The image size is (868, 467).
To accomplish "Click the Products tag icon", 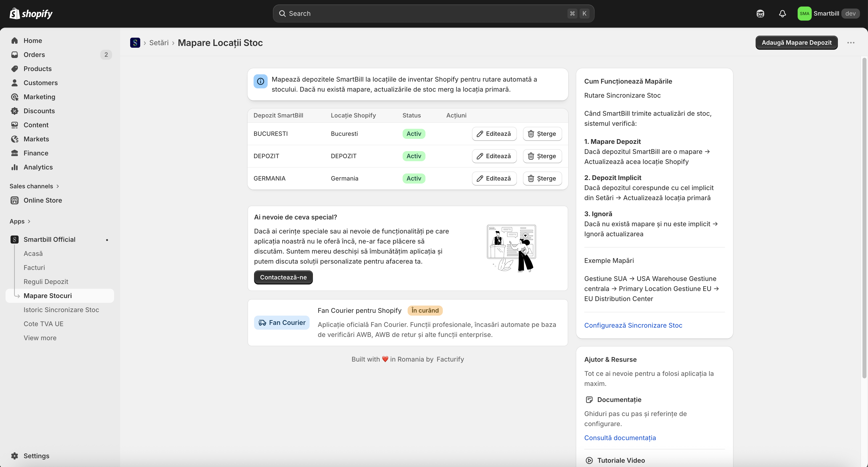I will (x=15, y=69).
